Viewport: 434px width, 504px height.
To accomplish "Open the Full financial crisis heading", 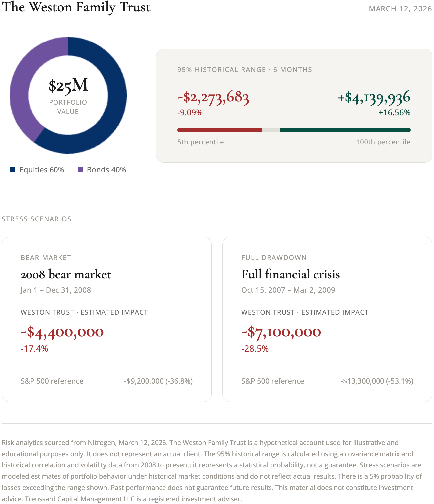I will (290, 274).
